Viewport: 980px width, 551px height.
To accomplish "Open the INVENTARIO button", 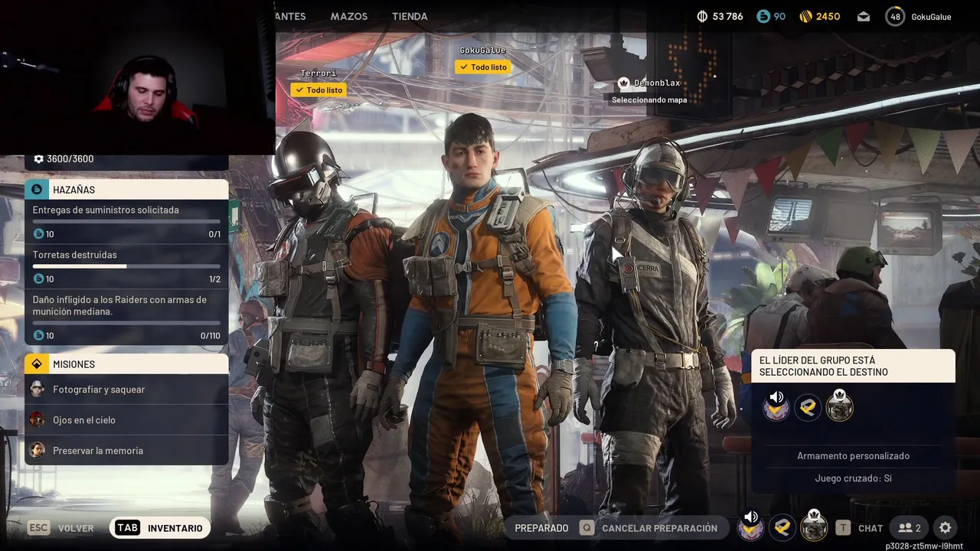I will click(x=160, y=528).
